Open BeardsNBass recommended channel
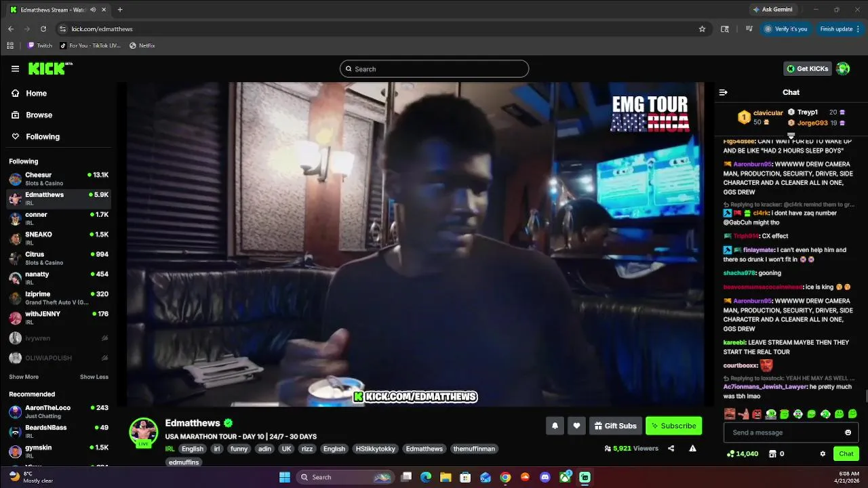868x488 pixels. 58,432
